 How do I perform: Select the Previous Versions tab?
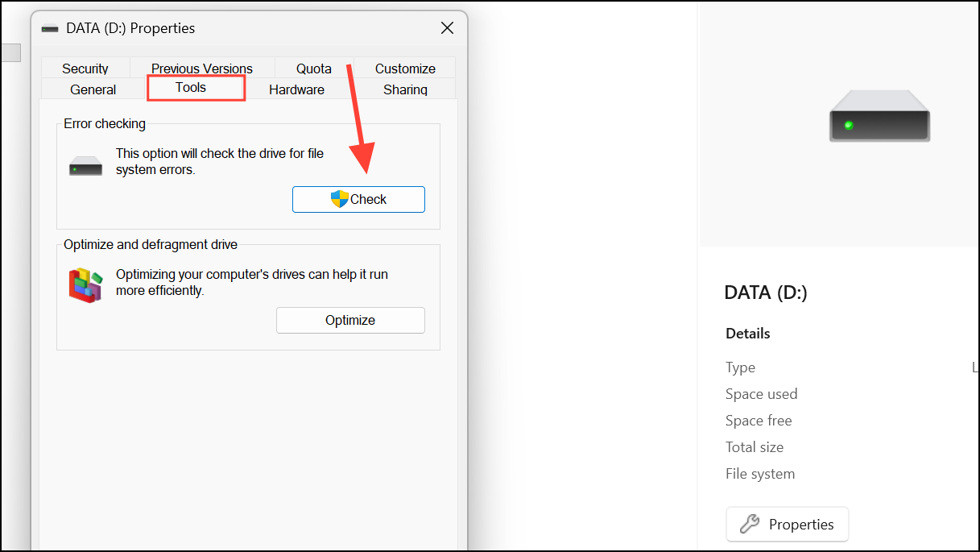201,68
